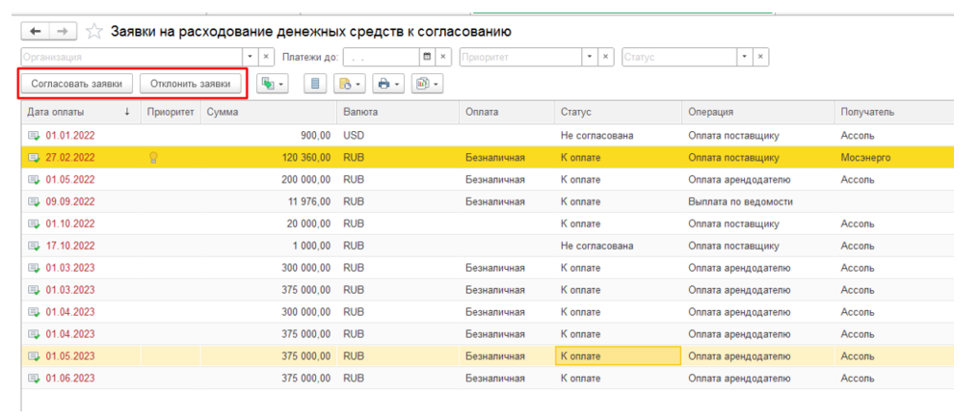Open the Статус filter dropdown list
Image resolution: width=980 pixels, height=420 pixels.
[x=744, y=57]
